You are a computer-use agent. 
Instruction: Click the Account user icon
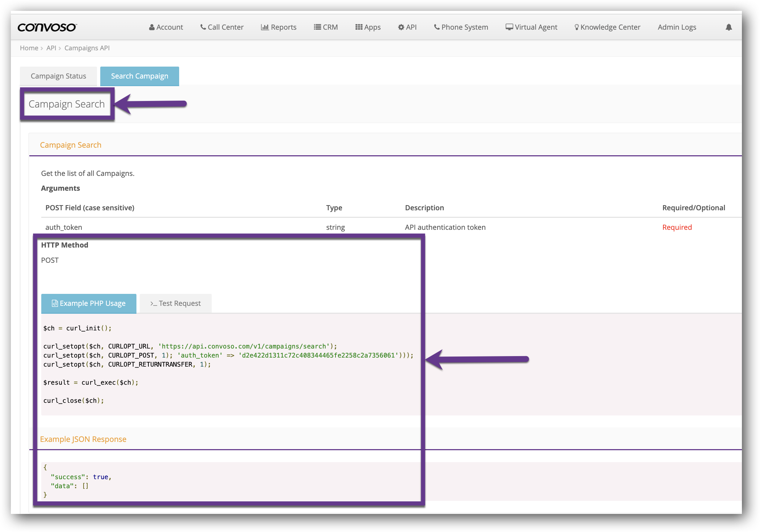coord(152,27)
